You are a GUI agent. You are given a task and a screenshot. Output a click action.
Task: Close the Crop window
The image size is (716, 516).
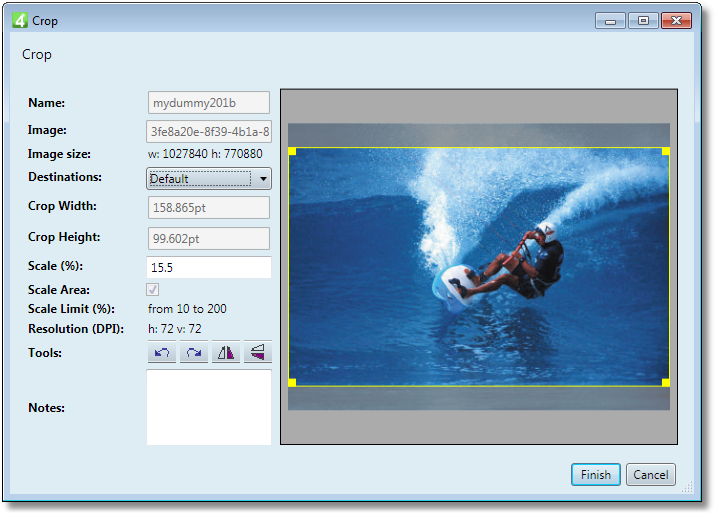pyautogui.click(x=676, y=21)
